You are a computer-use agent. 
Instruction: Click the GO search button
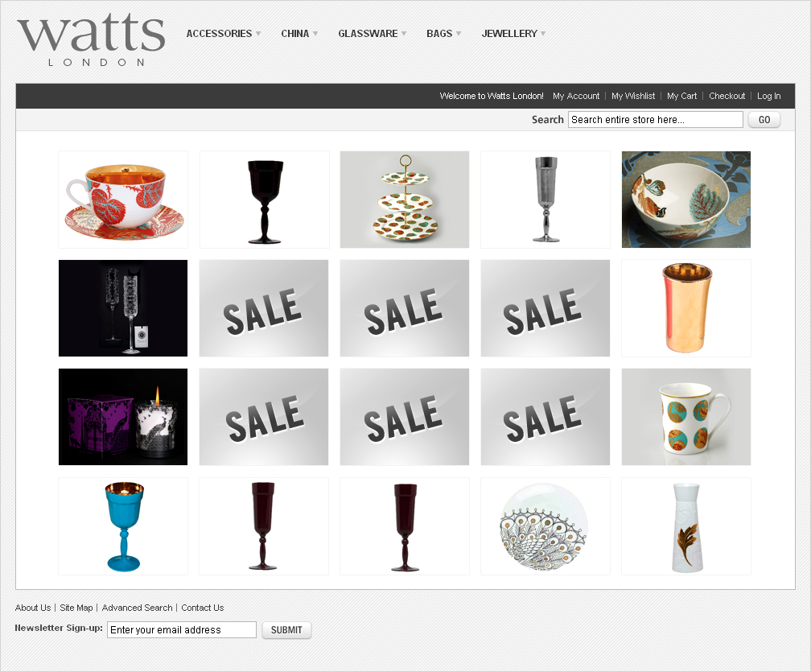click(764, 119)
